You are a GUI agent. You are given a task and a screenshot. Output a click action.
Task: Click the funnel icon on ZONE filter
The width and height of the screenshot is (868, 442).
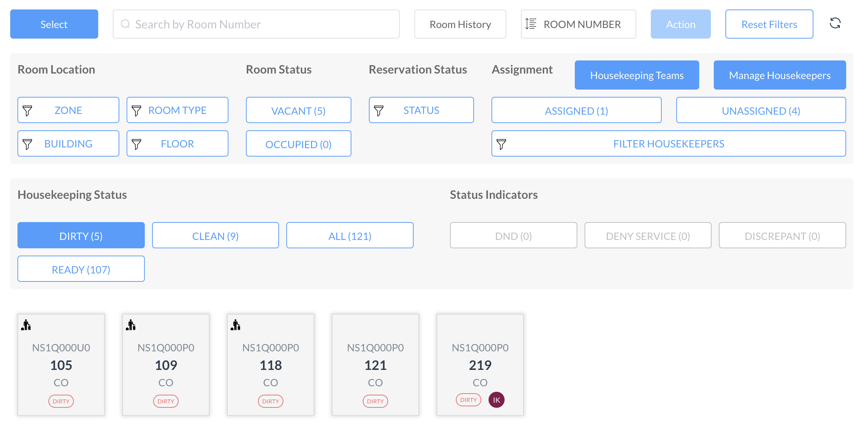point(28,110)
